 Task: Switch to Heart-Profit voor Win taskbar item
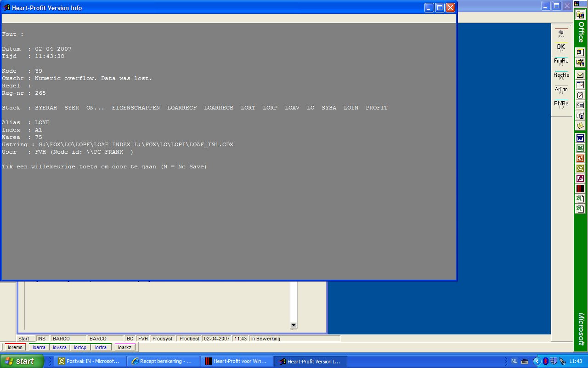click(x=237, y=362)
